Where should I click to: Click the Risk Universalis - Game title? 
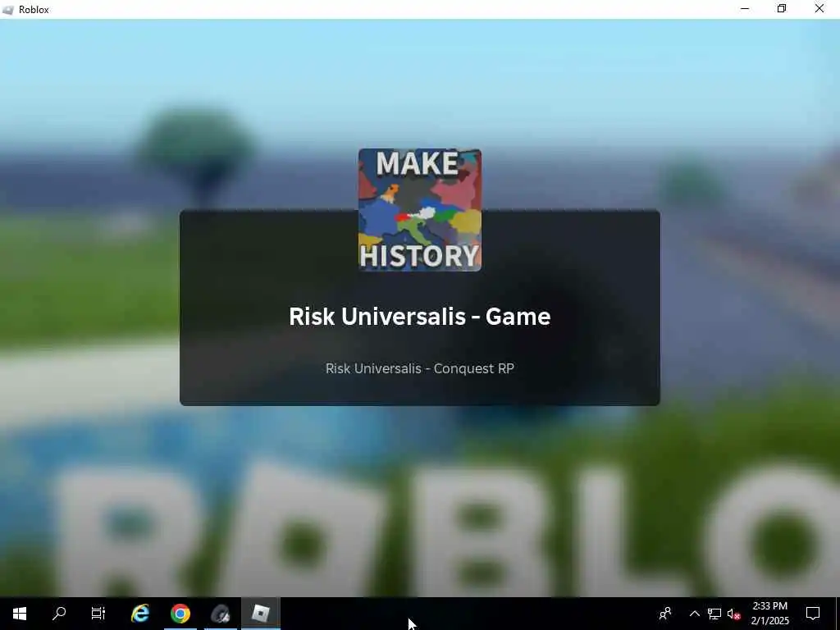click(x=419, y=317)
